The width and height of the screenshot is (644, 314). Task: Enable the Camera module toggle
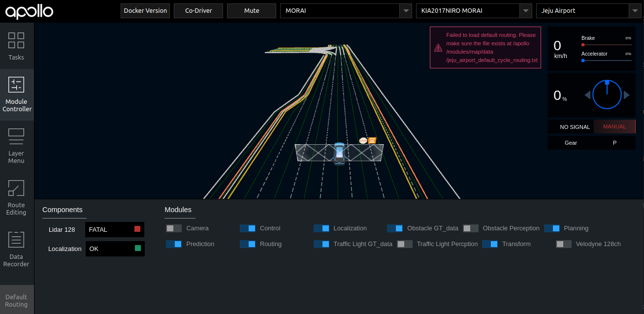click(x=174, y=228)
